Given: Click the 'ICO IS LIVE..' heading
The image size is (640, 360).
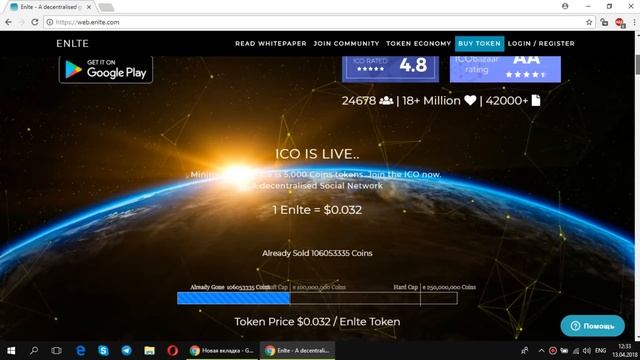Looking at the screenshot, I should [317, 154].
